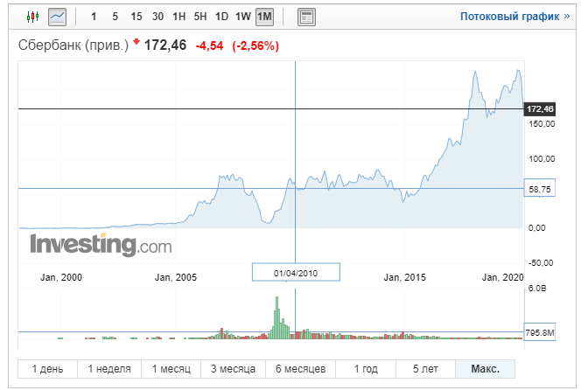Screen dimensions: 588x390
Task: Click the large 172,46 header price
Action: (x=165, y=45)
